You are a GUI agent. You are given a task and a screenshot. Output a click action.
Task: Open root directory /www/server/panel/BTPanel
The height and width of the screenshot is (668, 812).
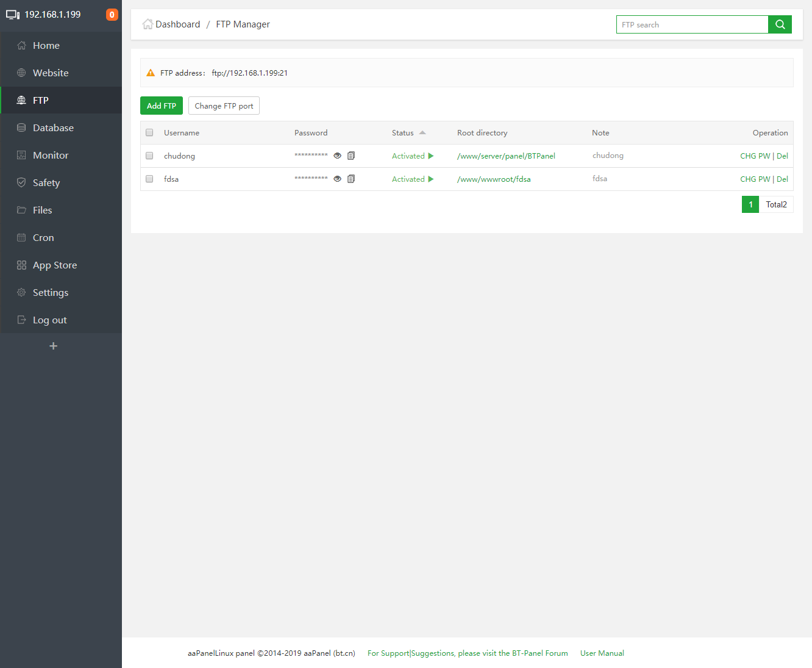pos(506,156)
